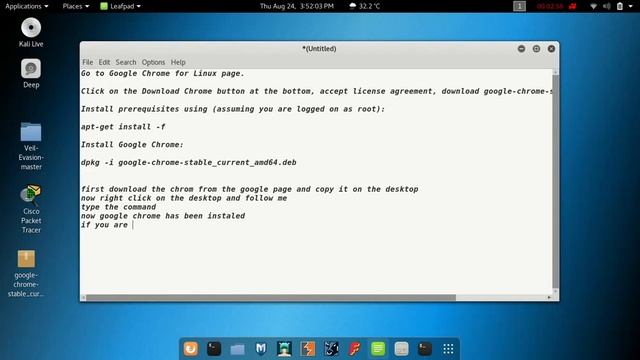640x360 pixels.
Task: Click on the dpkg -i google-chrome-stable command line
Action: (x=189, y=162)
